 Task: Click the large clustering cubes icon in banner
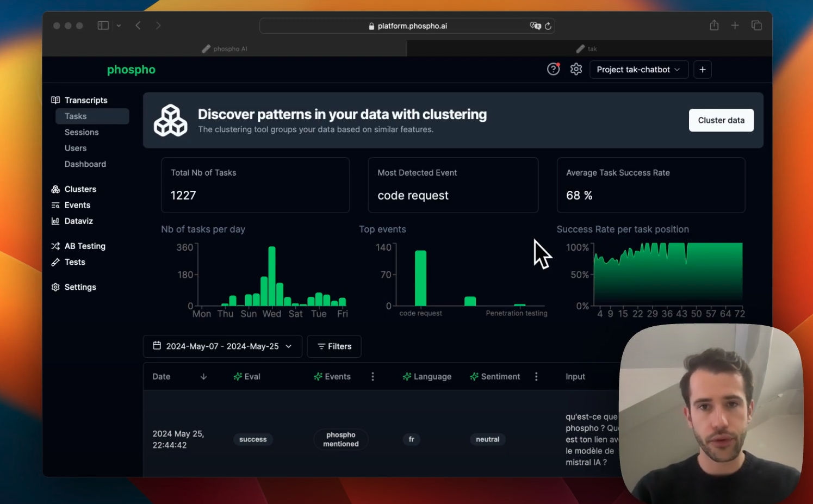coord(170,120)
